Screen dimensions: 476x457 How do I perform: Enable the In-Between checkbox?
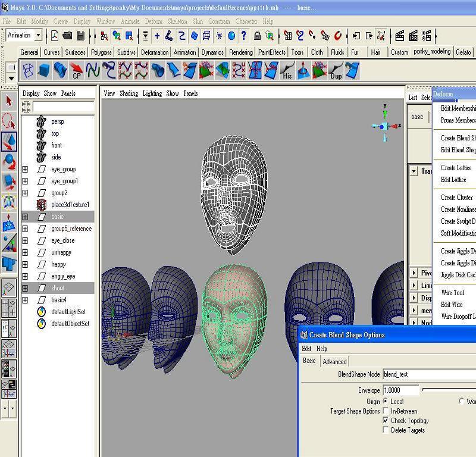tap(386, 411)
